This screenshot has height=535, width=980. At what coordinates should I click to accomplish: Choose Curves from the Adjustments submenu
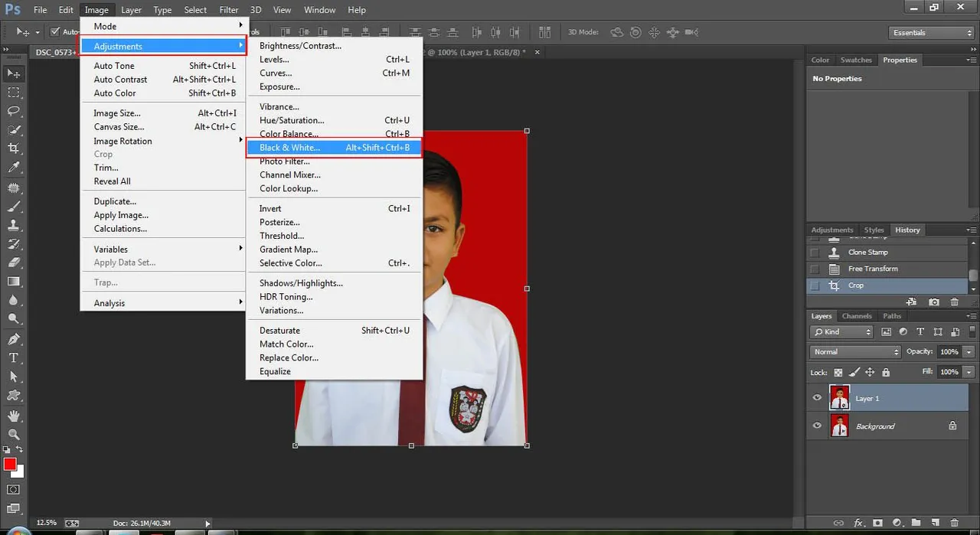pos(334,73)
